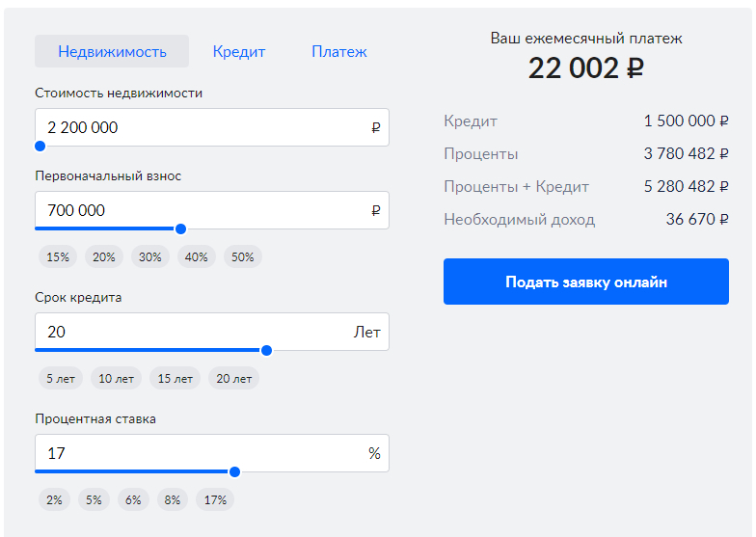The image size is (756, 537).
Task: Click the loan term slider handle
Action: tap(266, 351)
